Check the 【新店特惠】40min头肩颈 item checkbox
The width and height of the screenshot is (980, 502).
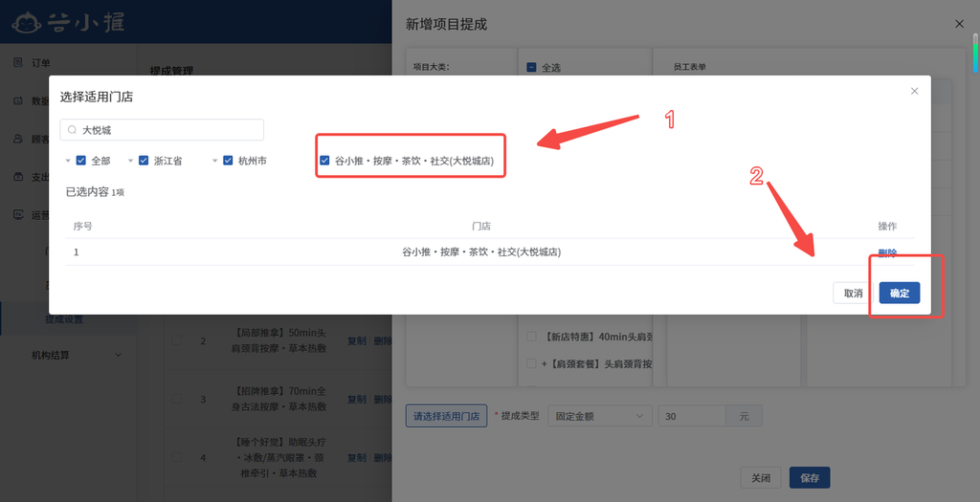tap(531, 337)
